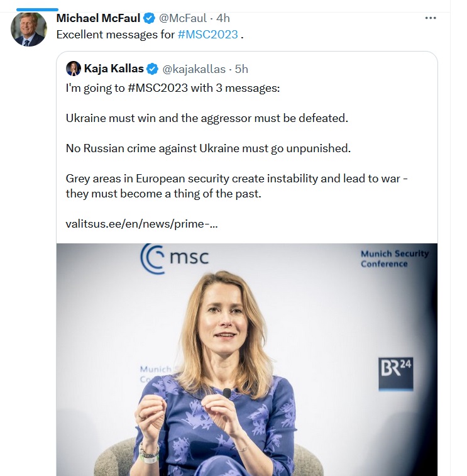Click Michael McFaul's blue verified badge
Image resolution: width=467 pixels, height=476 pixels.
click(150, 18)
